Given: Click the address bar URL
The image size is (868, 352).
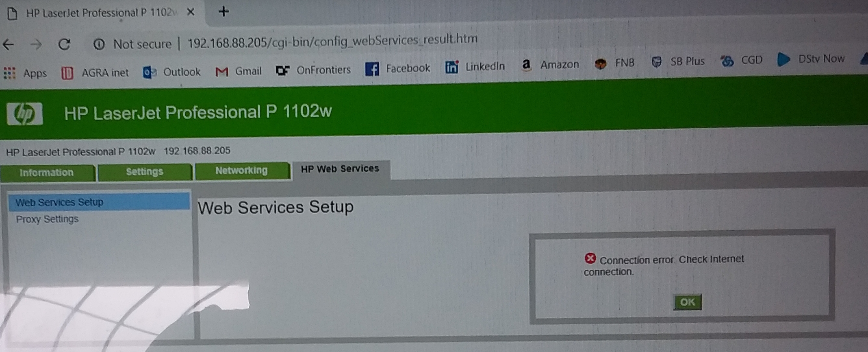Looking at the screenshot, I should click(x=332, y=41).
